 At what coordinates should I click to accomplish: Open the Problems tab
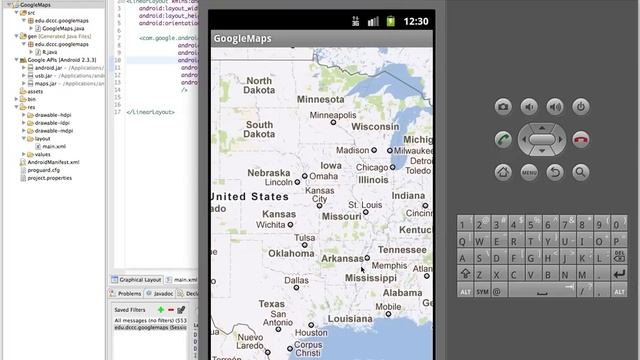(x=126, y=293)
